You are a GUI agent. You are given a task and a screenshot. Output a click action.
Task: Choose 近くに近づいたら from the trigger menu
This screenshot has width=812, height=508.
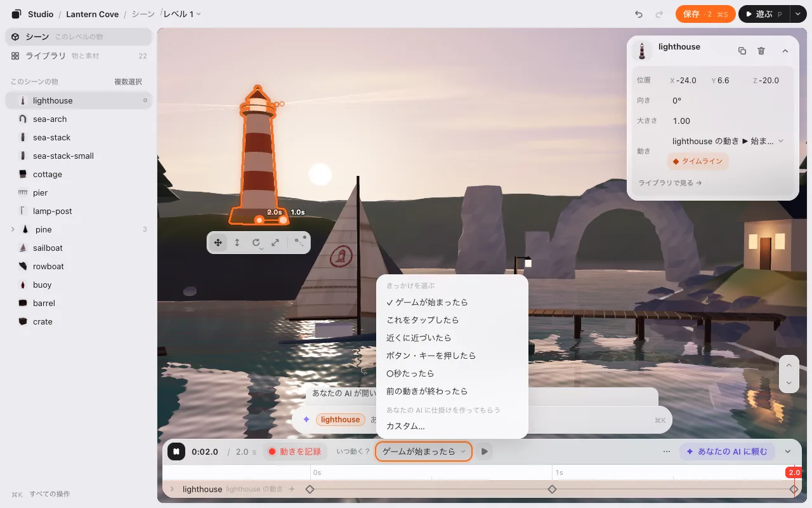tap(452, 338)
